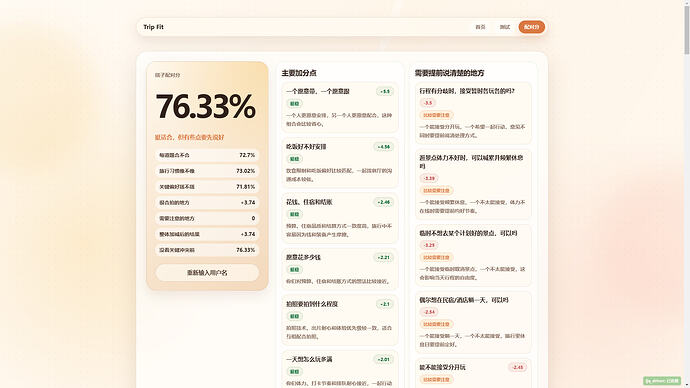Image resolution: width=690 pixels, height=388 pixels.
Task: Select the stat row showing 72.7%
Action: pos(207,155)
